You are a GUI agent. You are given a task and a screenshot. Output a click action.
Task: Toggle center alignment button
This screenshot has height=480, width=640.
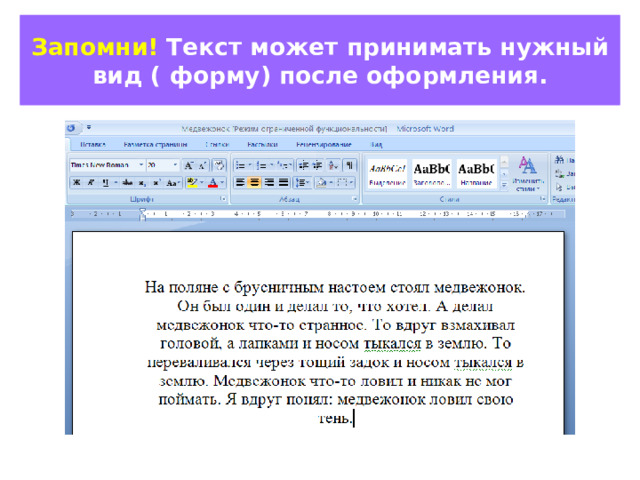click(255, 182)
